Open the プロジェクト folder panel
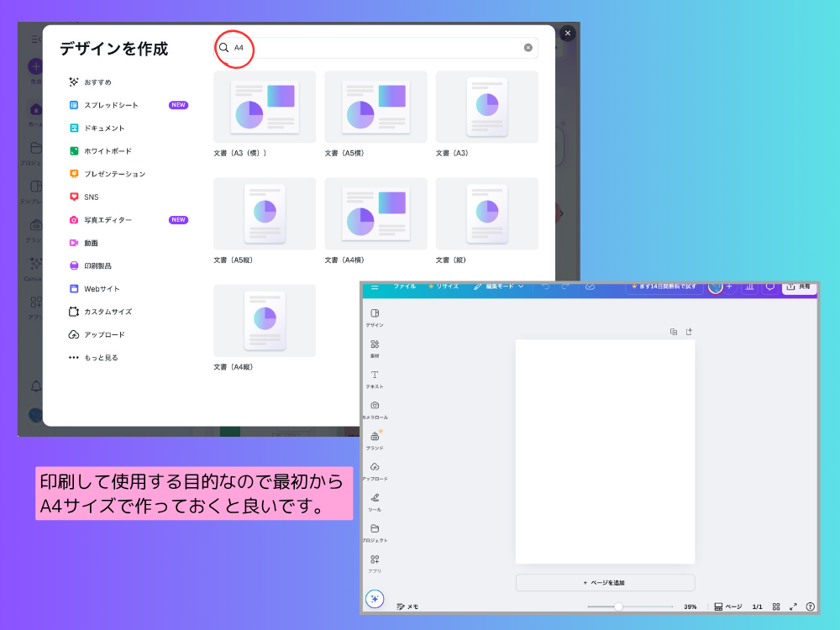Image resolution: width=840 pixels, height=630 pixels. point(375,533)
